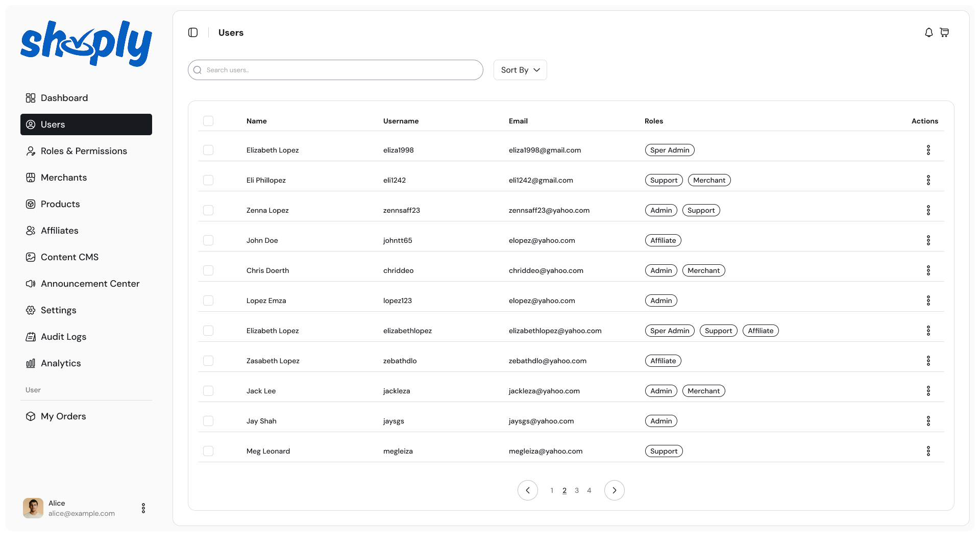This screenshot has width=980, height=551.
Task: Go to page 1
Action: 552,490
